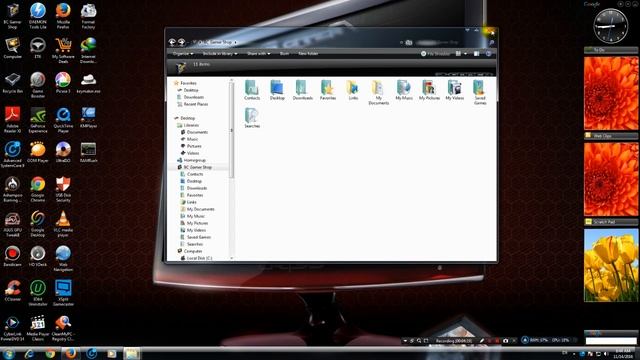The height and width of the screenshot is (360, 640).
Task: Open the Saved Games folder icon
Action: pyautogui.click(x=480, y=92)
